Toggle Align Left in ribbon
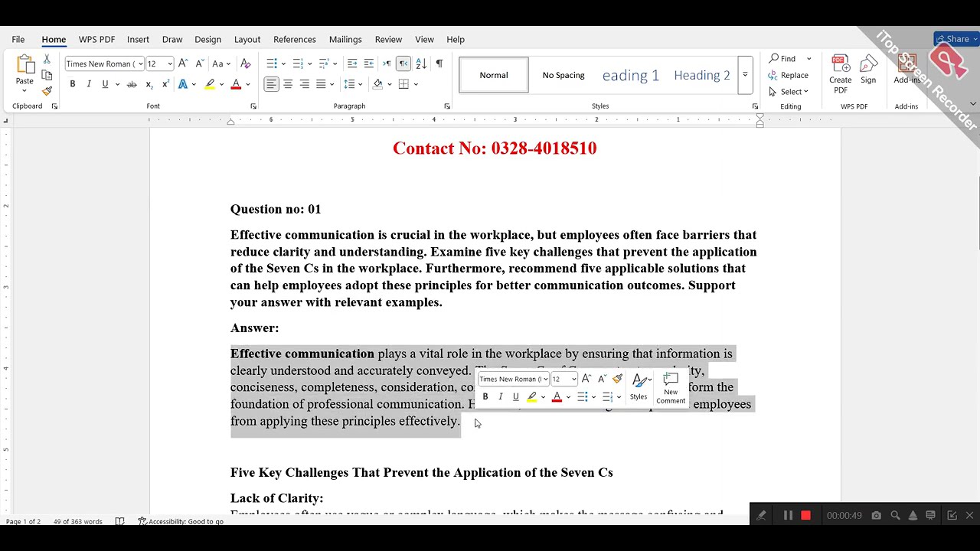Viewport: 980px width, 551px height. tap(272, 84)
